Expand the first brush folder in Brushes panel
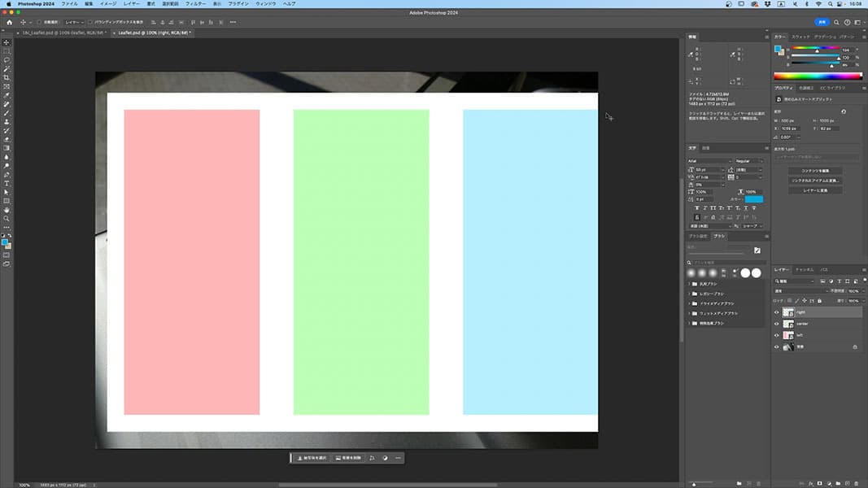 (x=691, y=283)
